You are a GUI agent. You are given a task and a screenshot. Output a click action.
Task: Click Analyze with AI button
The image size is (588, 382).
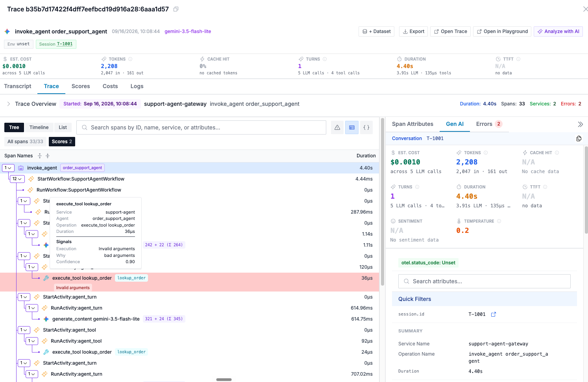coord(558,31)
